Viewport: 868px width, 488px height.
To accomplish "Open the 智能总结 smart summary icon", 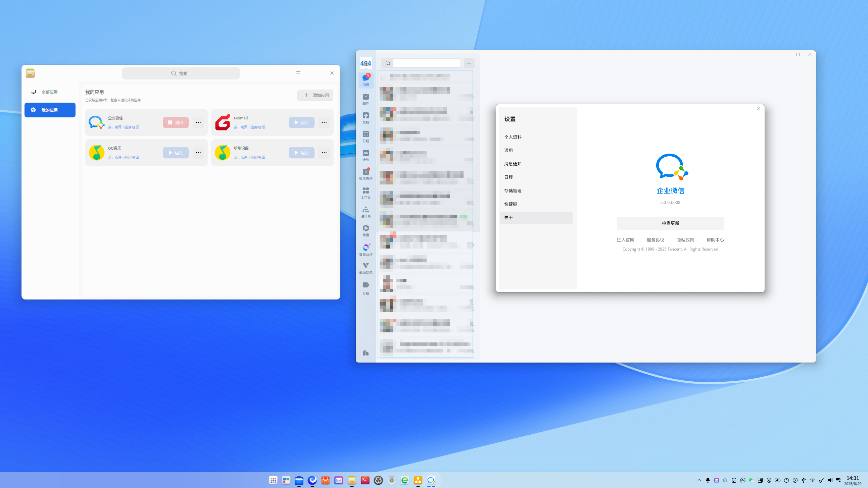I will tap(366, 250).
